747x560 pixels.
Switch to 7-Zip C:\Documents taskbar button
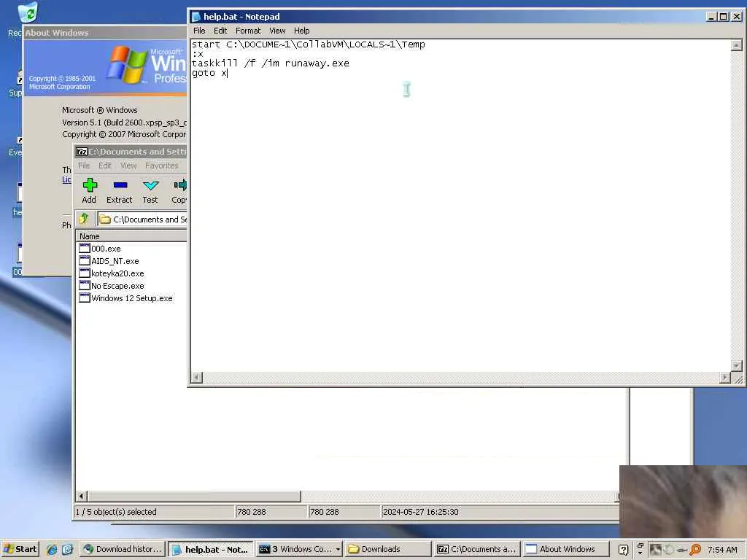point(476,549)
